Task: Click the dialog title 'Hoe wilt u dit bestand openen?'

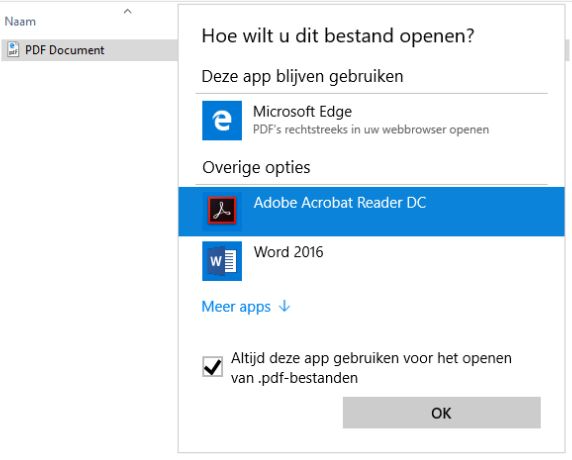Action: click(x=338, y=36)
